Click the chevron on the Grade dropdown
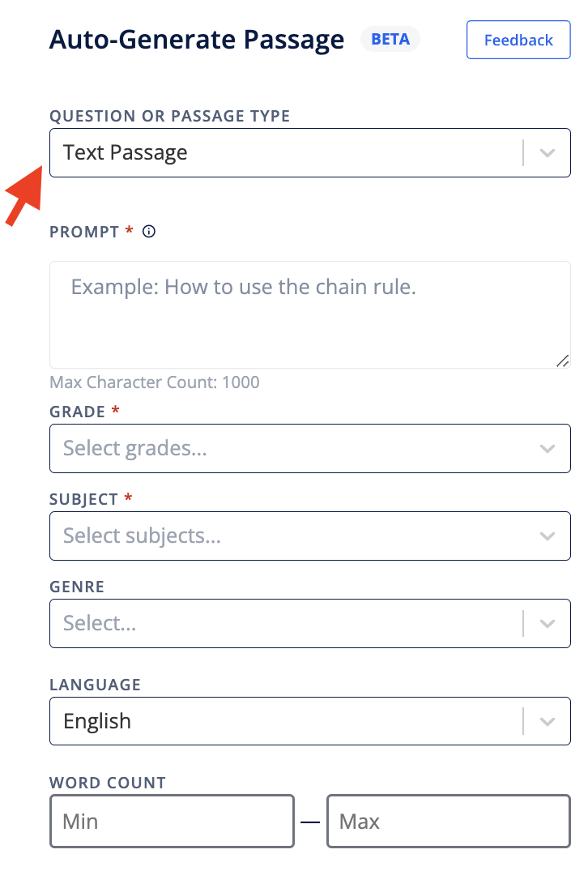This screenshot has width=588, height=888. coord(548,448)
